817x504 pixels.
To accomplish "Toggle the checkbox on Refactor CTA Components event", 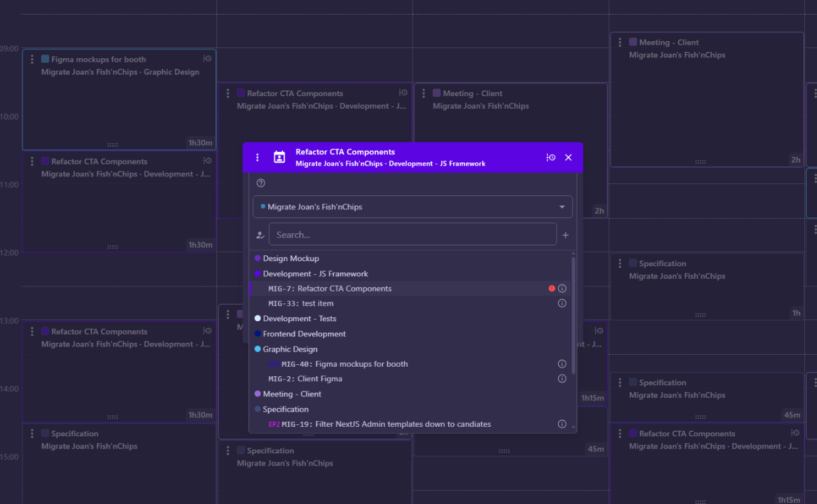I will pos(44,161).
